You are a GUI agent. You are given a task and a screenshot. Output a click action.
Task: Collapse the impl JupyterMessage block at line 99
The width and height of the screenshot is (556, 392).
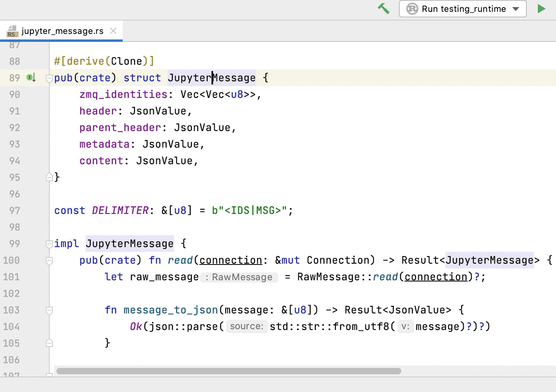[49, 244]
